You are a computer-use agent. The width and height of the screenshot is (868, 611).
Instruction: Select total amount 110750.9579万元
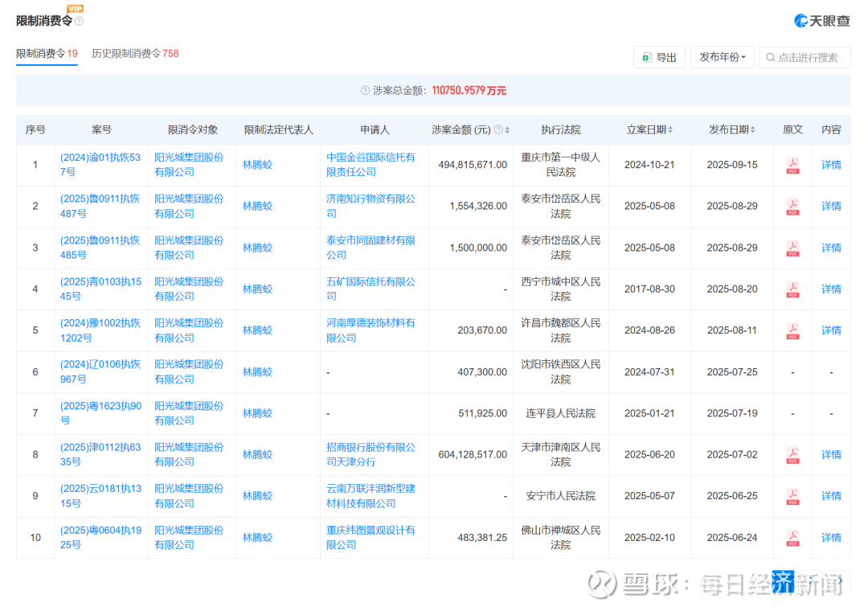469,90
